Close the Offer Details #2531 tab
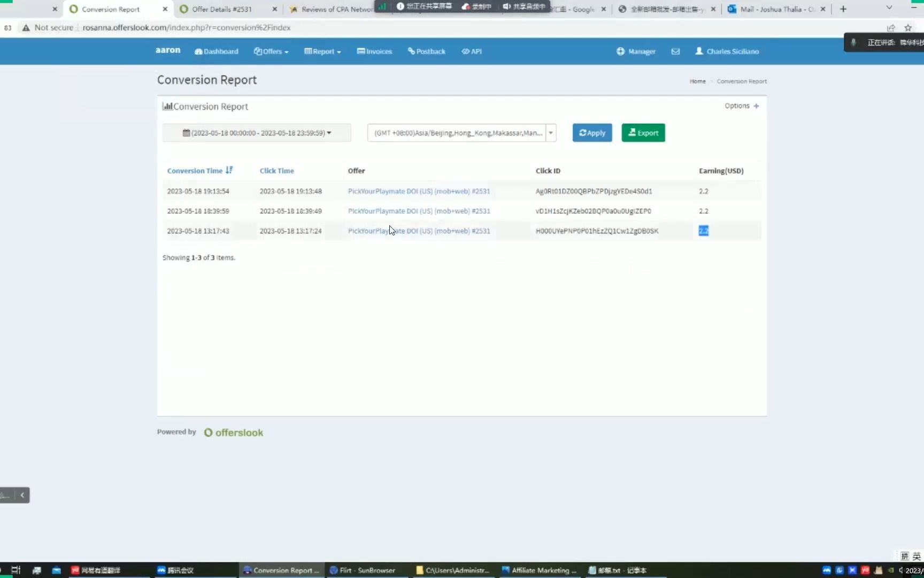The width and height of the screenshot is (924, 578). (274, 9)
